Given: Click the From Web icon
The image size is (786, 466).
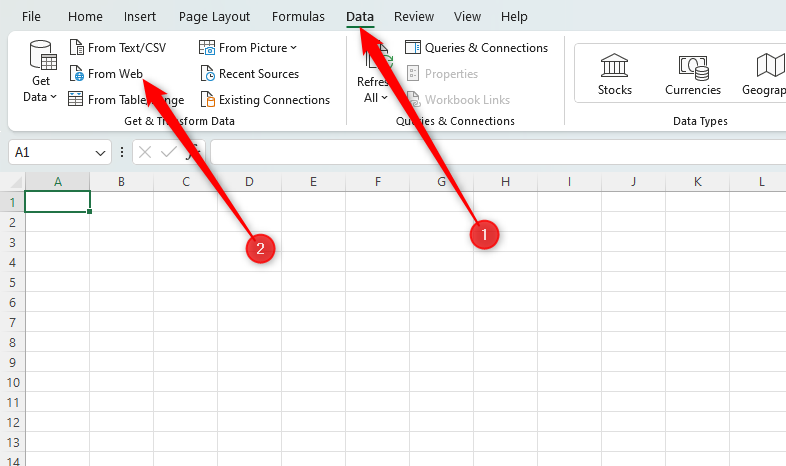Looking at the screenshot, I should click(x=77, y=74).
